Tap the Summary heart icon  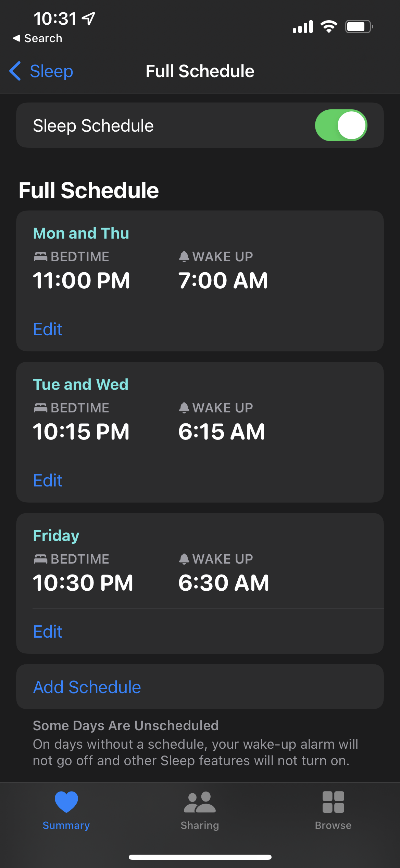coord(66,802)
